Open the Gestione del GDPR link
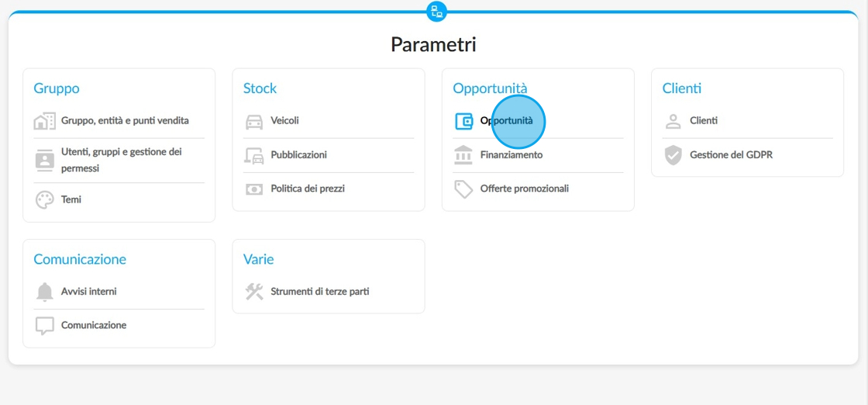 click(x=731, y=155)
